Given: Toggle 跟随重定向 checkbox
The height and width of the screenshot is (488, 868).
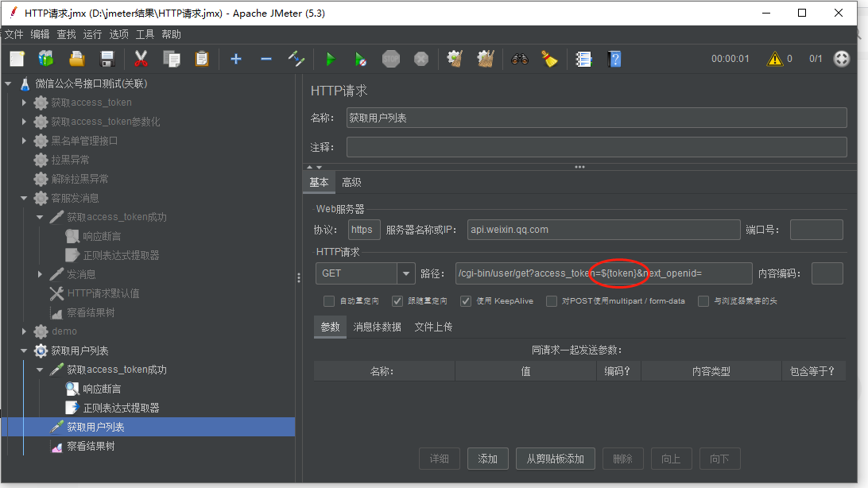Looking at the screenshot, I should tap(397, 301).
